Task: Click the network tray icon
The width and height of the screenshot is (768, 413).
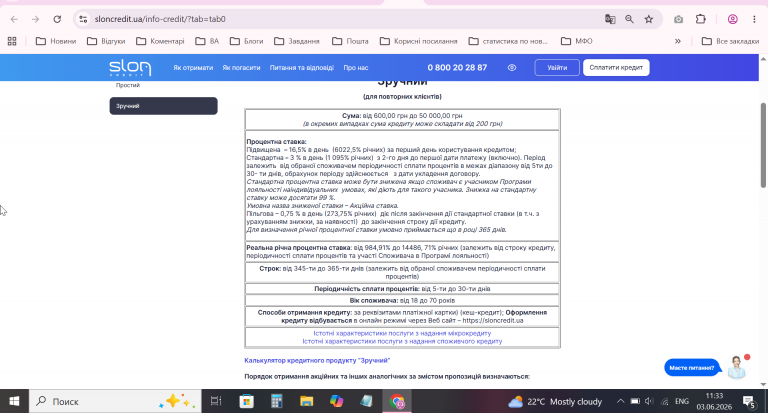Action: click(x=665, y=402)
